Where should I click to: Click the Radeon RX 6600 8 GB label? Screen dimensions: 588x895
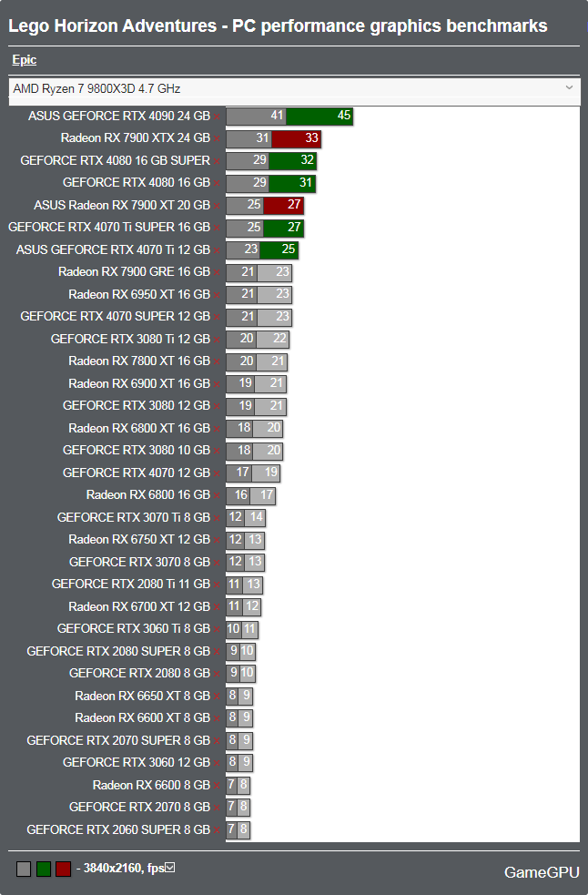[x=151, y=786]
